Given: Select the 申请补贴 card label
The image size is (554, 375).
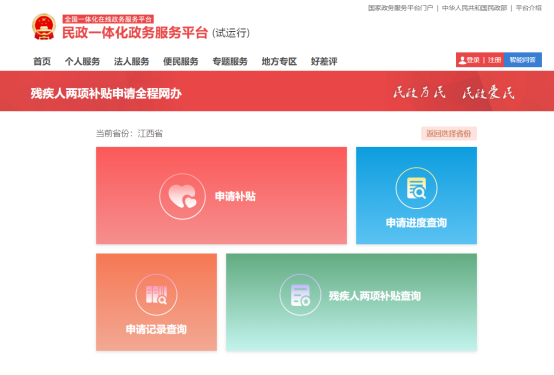Looking at the screenshot, I should click(x=235, y=196).
